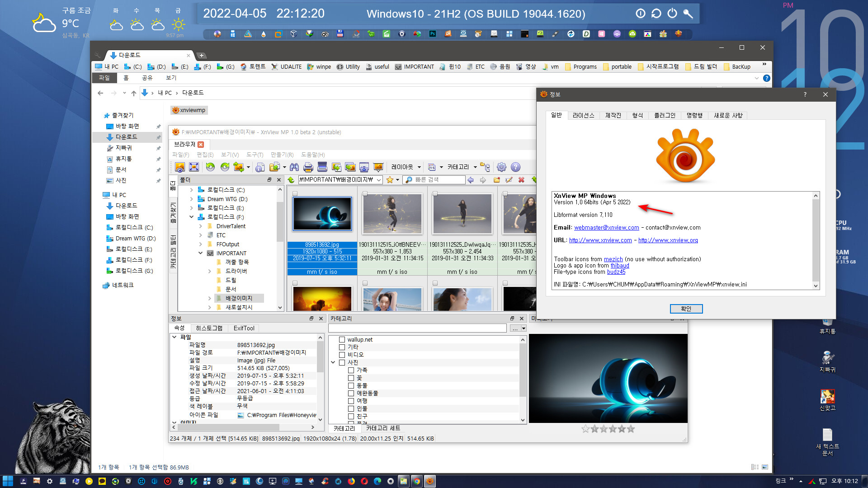
Task: Collapse the 파일 section in info panel
Action: (x=174, y=337)
